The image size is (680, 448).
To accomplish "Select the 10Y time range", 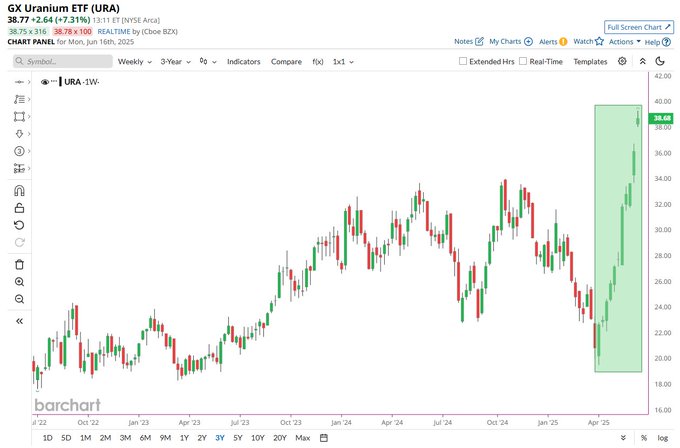I will [x=258, y=438].
